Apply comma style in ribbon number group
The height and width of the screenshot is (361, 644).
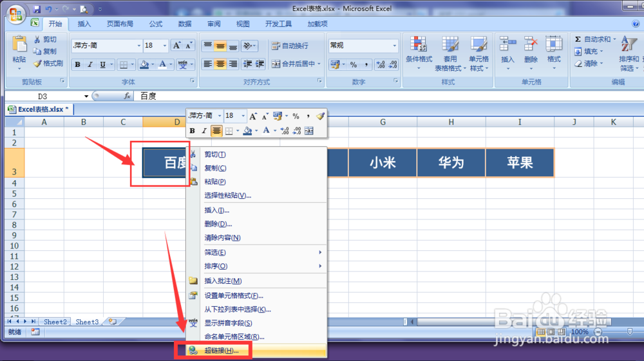[366, 64]
